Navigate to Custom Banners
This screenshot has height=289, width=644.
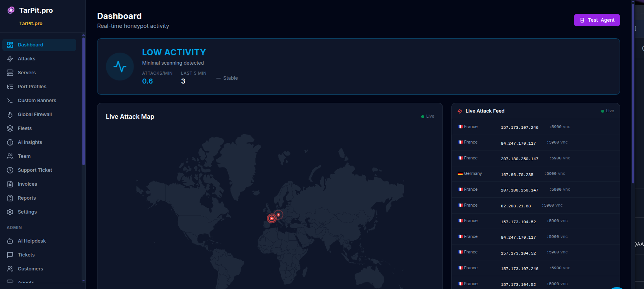coord(39,101)
